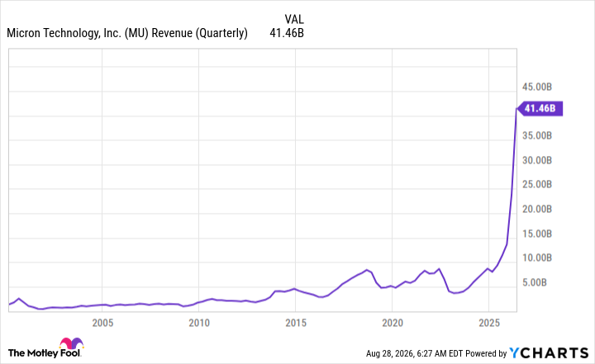Image resolution: width=595 pixels, height=364 pixels.
Task: Click the purple 41.46B value flag
Action: point(540,108)
